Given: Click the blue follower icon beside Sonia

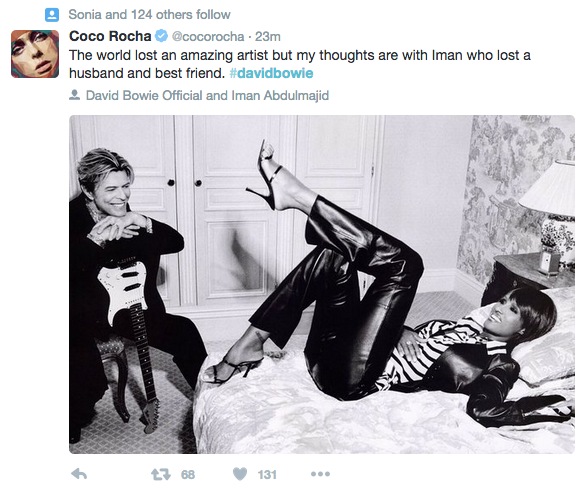Looking at the screenshot, I should coord(52,15).
